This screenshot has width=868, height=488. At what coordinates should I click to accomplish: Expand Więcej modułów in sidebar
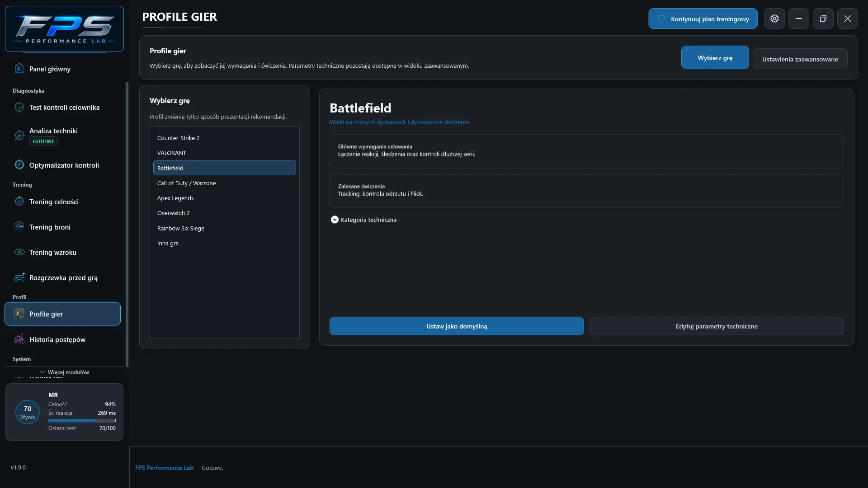(x=64, y=372)
